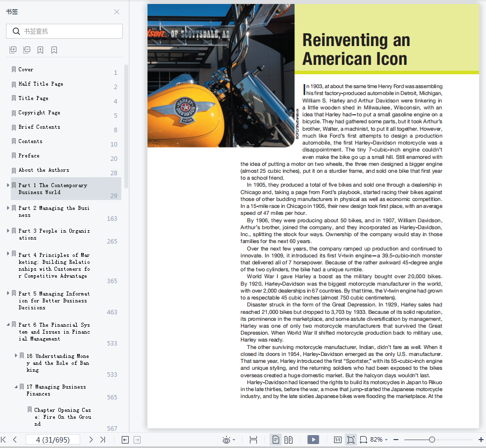The image size is (486, 448).
Task: Toggle eye protection mode
Action: click(x=226, y=440)
